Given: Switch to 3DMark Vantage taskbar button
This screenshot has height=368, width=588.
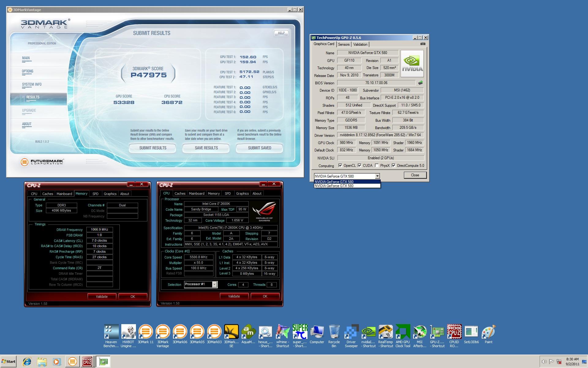Looking at the screenshot, I should click(73, 362).
